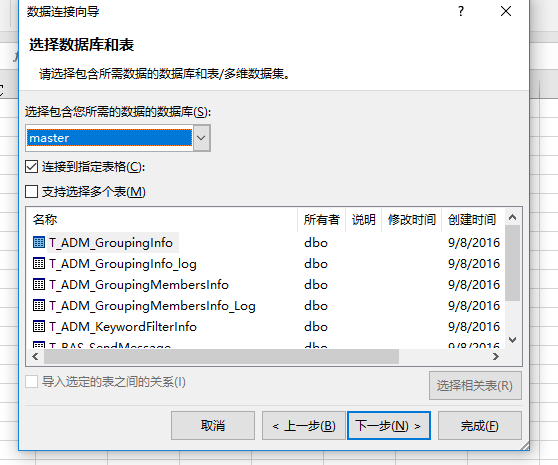The image size is (558, 465).
Task: Click the 9/8/2016 date of T_ADM_KeywordFilterInfo
Action: click(x=474, y=327)
